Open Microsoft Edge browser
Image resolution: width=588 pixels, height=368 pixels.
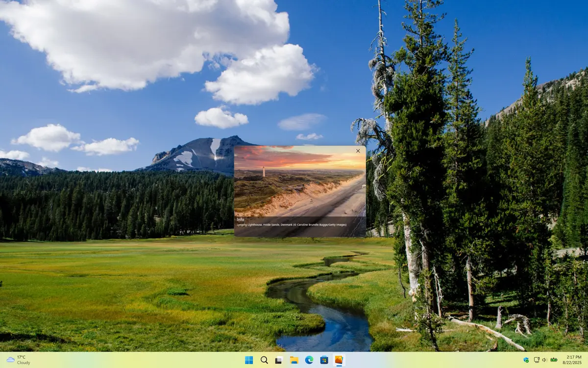pos(309,360)
